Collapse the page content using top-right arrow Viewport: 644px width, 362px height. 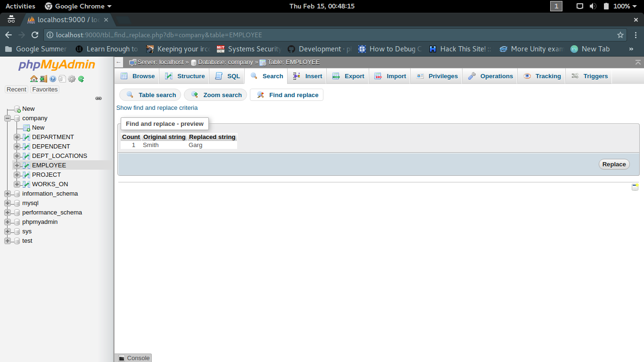[x=637, y=62]
